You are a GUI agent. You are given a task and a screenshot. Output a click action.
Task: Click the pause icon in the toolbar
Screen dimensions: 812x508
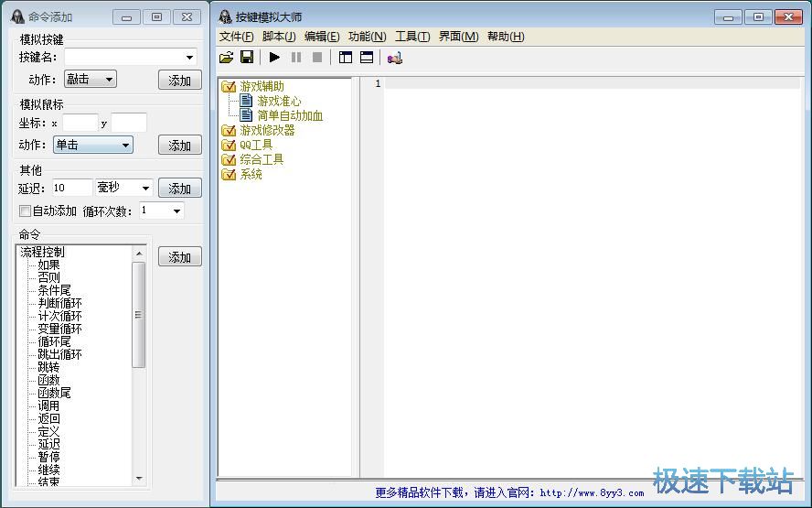tap(296, 57)
